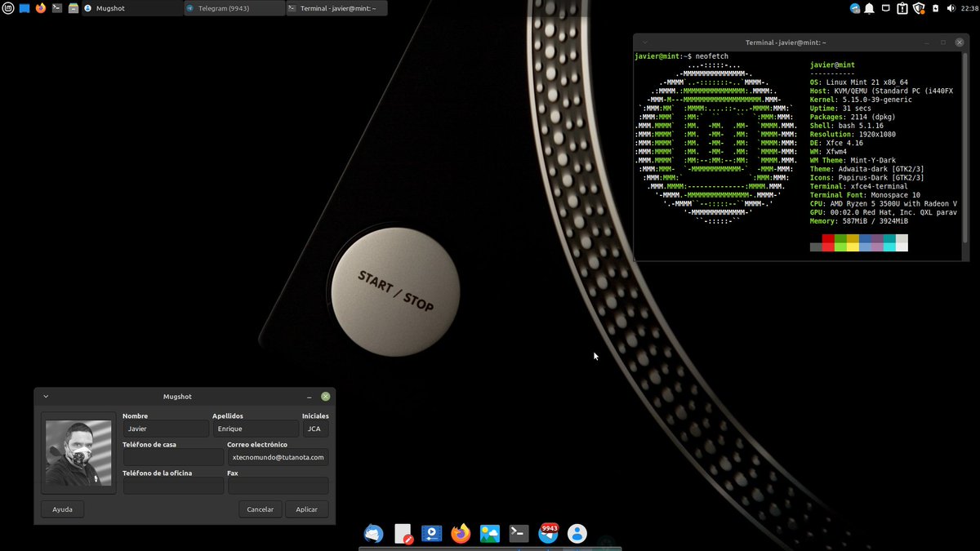Open Telegram showing 9943 unread messages
The height and width of the screenshot is (551, 980).
547,533
